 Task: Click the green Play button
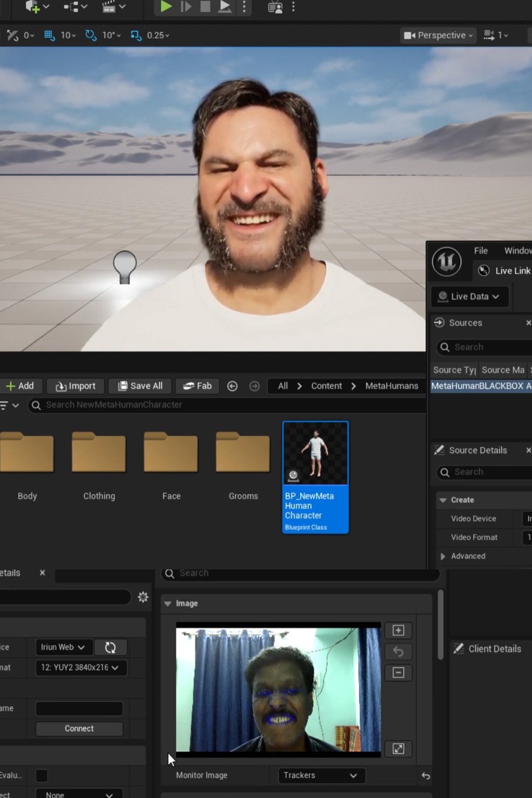(x=166, y=6)
